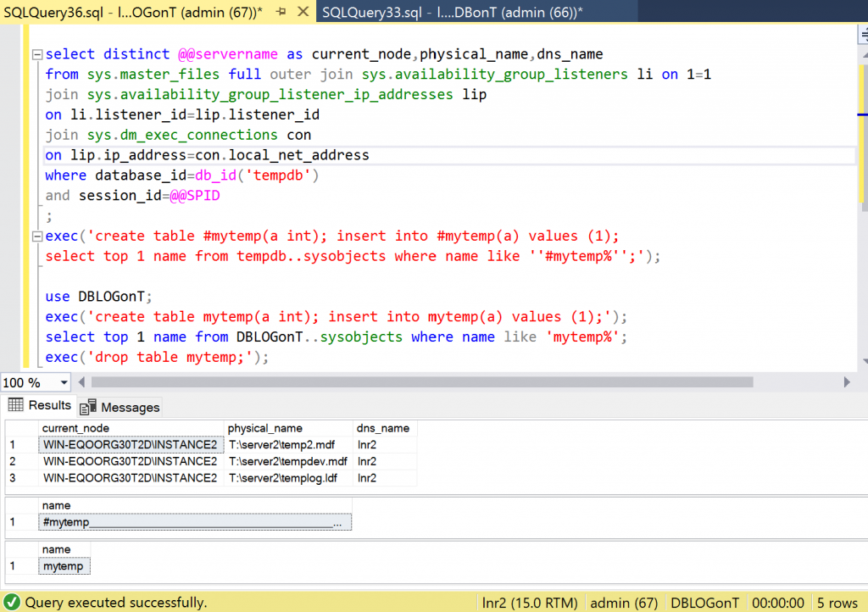Viewport: 868px width, 612px height.
Task: Collapse the select distinct statement block
Action: click(x=36, y=54)
